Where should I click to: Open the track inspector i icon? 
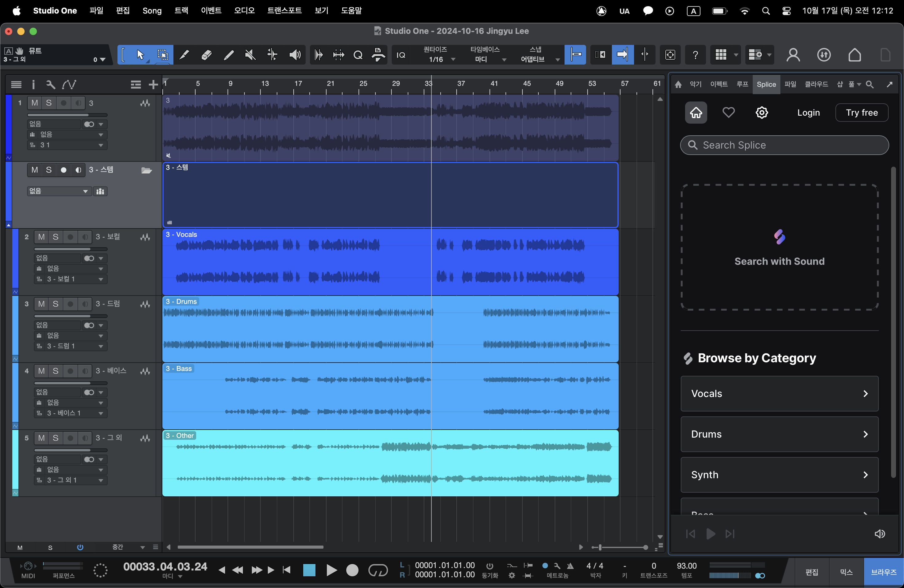pos(34,84)
